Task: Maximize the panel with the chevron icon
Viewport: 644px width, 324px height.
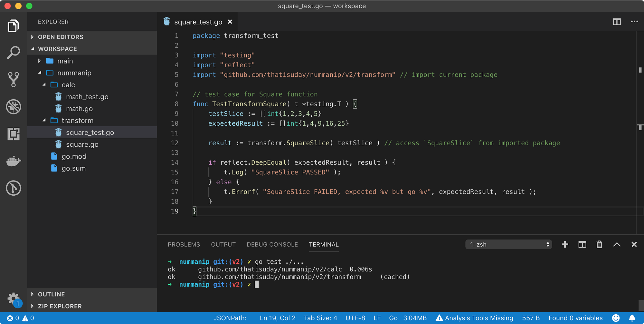Action: [617, 244]
